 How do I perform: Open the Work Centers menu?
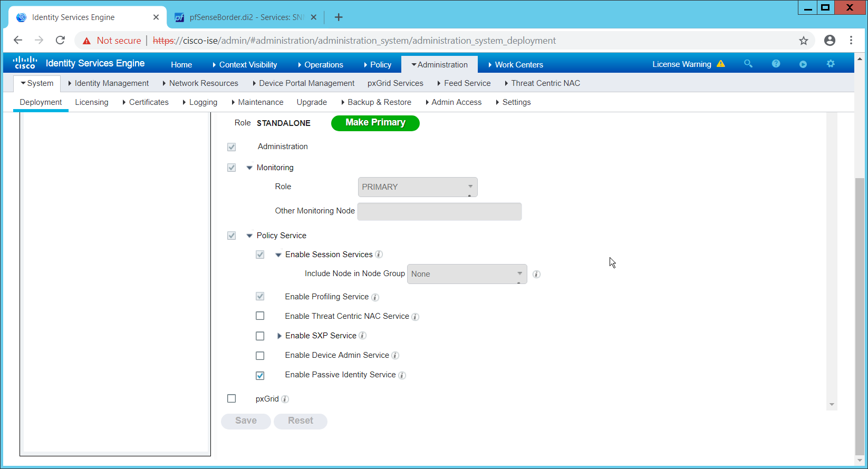coord(515,65)
